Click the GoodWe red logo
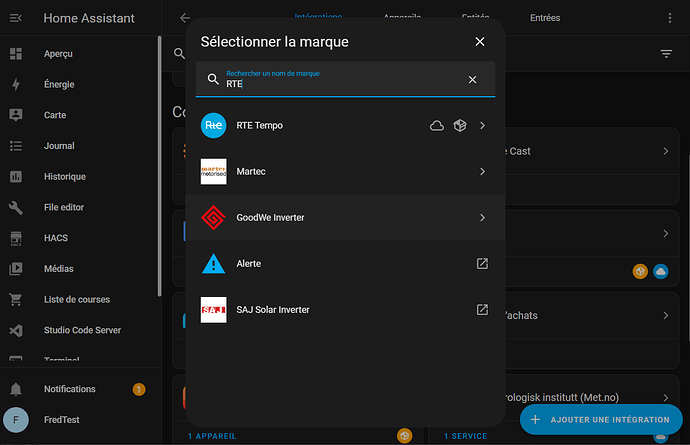Screen dimensions: 690x445 tap(213, 217)
